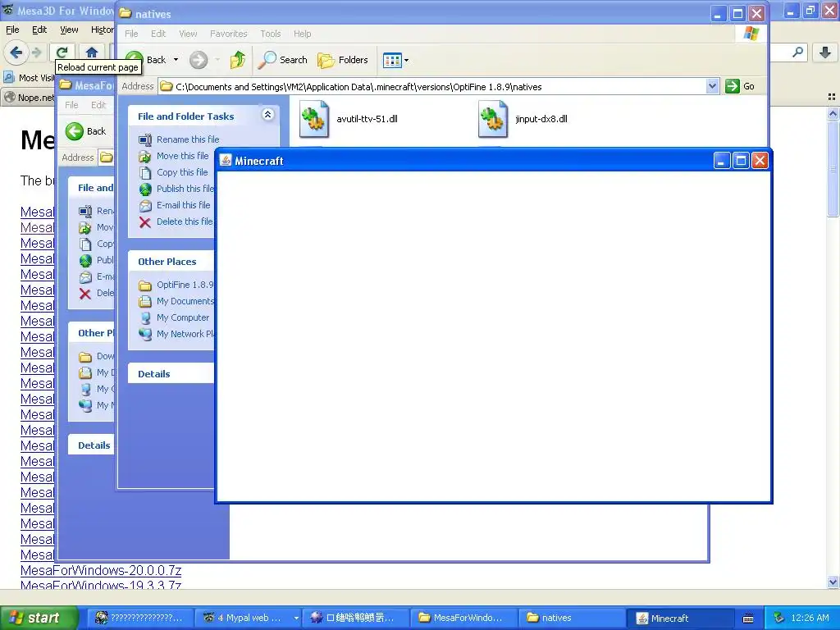Screen dimensions: 840x630
Task: Click Minecraft window Java icon
Action: point(226,161)
